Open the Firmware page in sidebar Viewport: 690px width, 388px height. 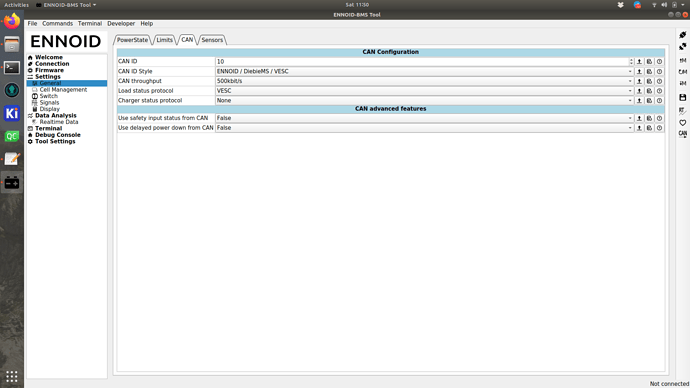coord(49,70)
